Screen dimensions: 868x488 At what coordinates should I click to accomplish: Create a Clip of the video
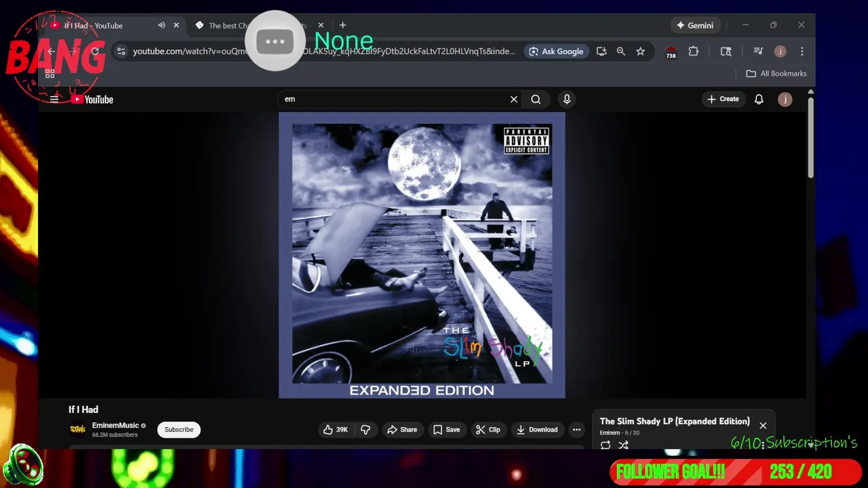click(x=488, y=430)
